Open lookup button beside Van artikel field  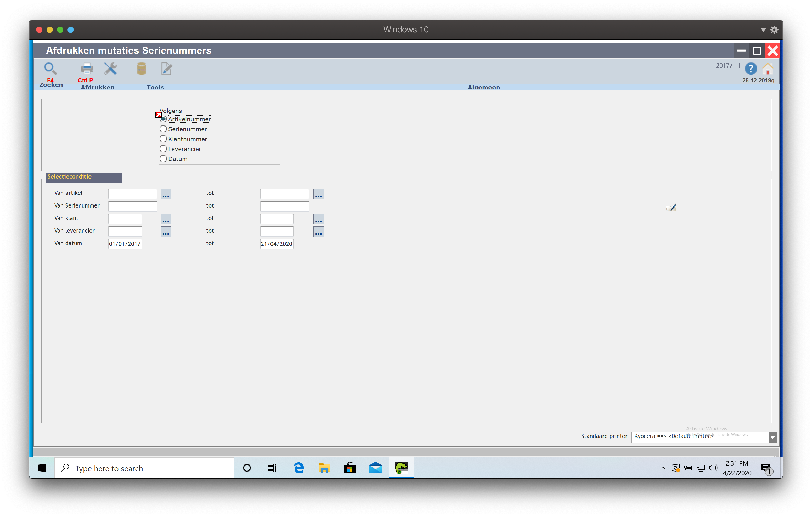pyautogui.click(x=166, y=194)
